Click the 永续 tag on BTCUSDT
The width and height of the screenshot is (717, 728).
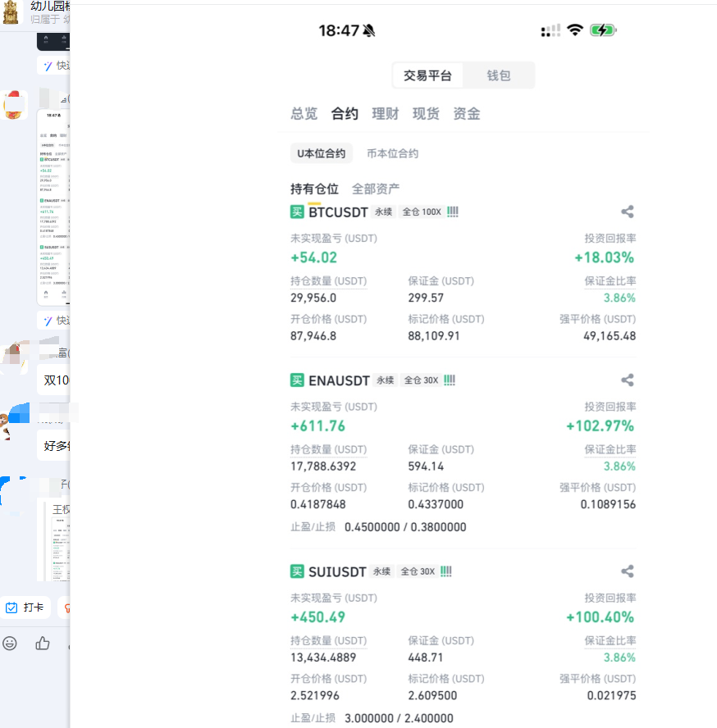pos(383,212)
